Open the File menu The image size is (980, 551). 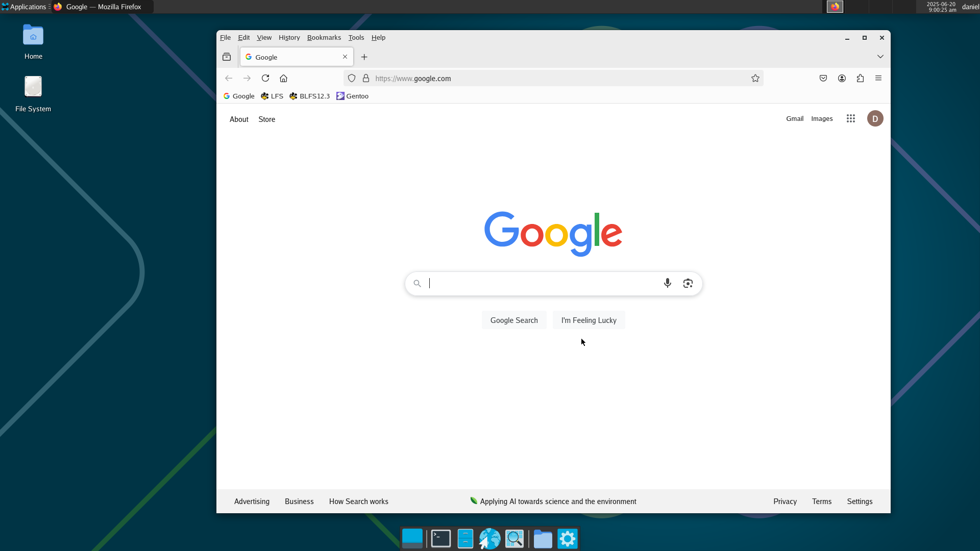(225, 37)
